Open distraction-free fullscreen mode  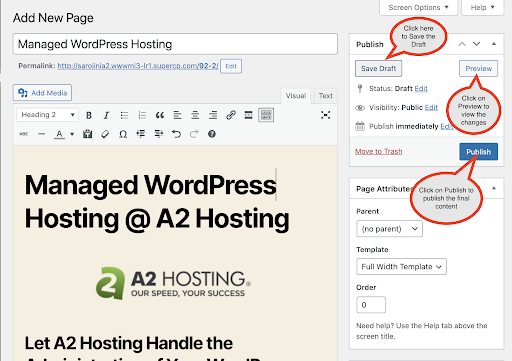[x=325, y=115]
